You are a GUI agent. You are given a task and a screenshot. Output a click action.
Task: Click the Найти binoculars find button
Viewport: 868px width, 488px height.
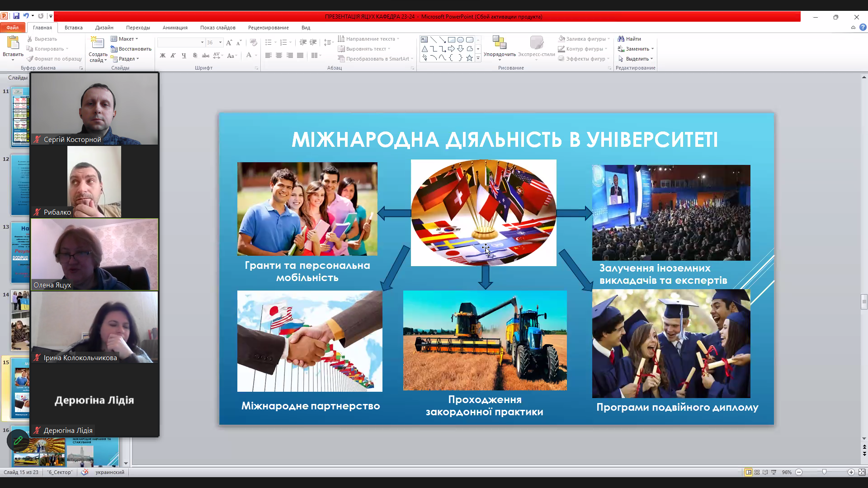(x=629, y=39)
